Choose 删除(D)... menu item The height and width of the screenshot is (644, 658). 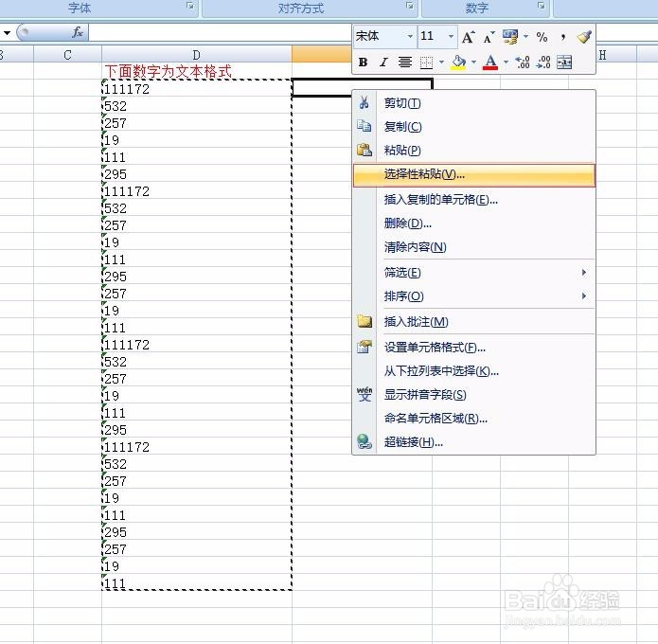[473, 223]
